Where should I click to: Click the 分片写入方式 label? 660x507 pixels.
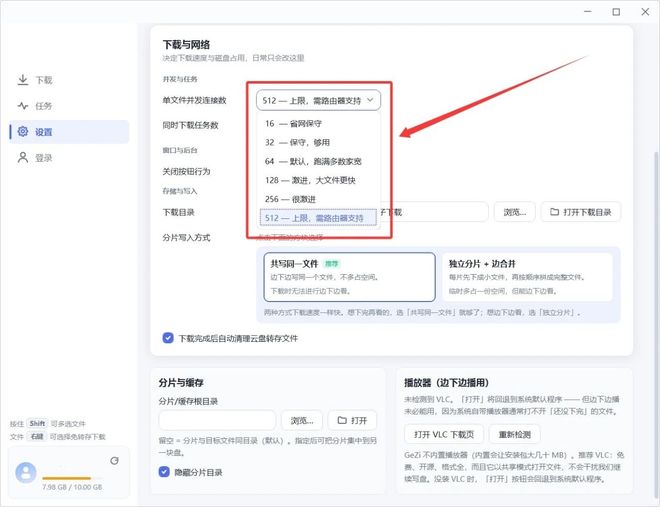[186, 238]
